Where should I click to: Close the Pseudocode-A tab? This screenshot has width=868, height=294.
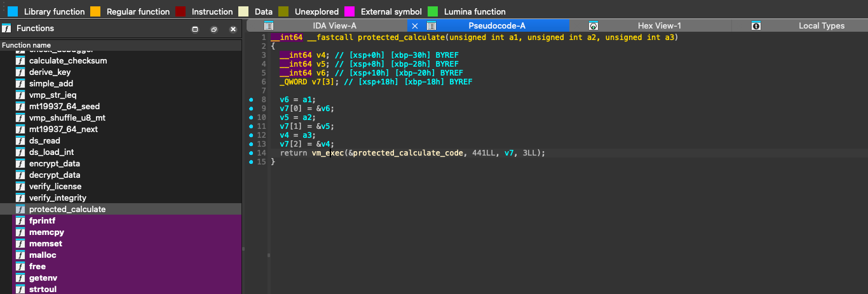tap(415, 26)
